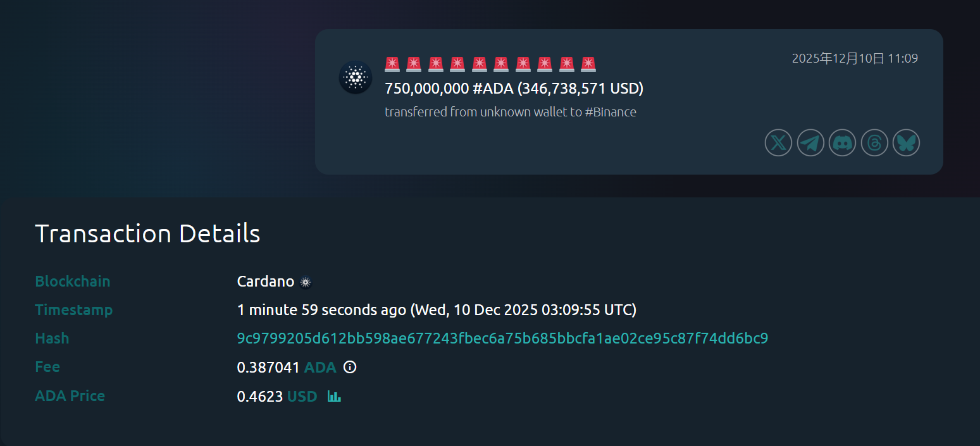
Task: Select the Timestamp value text
Action: click(437, 310)
